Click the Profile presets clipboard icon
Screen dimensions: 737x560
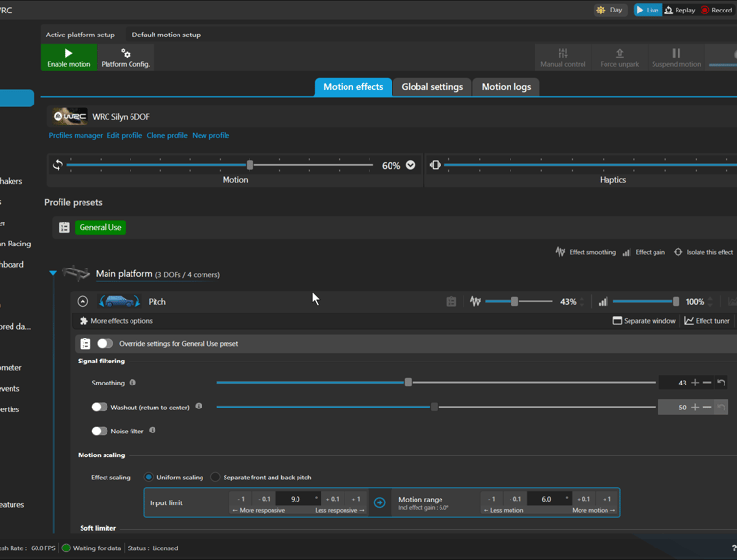(64, 227)
